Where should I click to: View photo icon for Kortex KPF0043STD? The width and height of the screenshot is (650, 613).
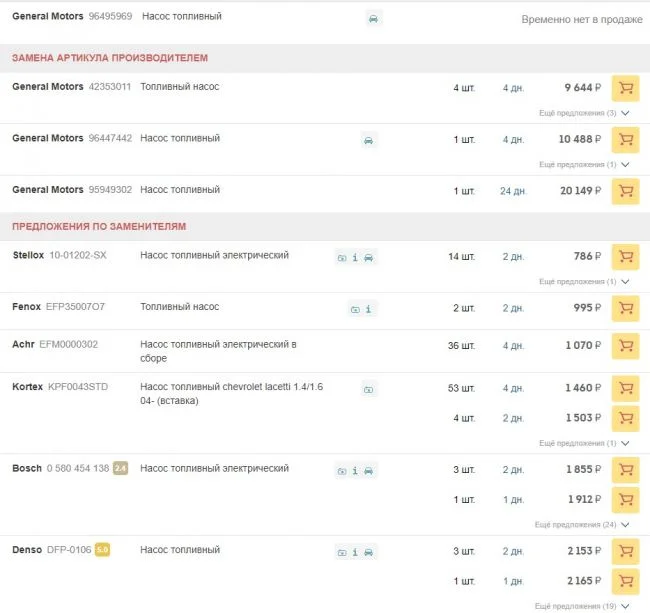tap(368, 388)
